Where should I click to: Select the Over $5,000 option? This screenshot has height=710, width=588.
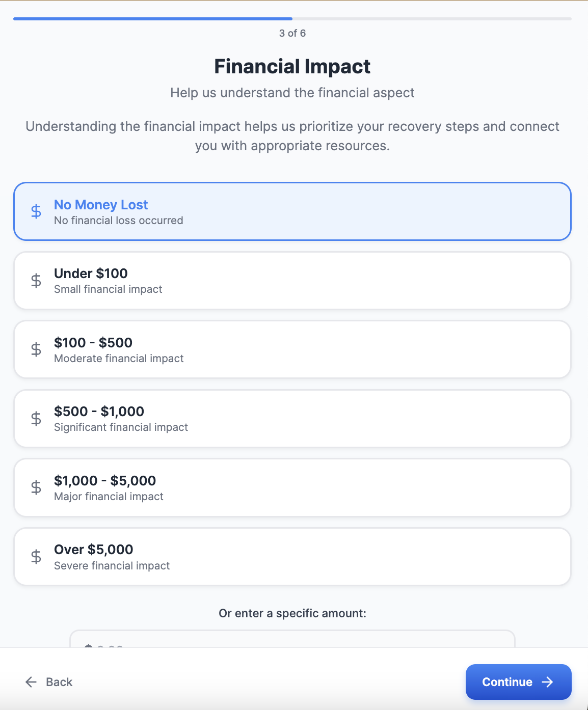292,557
